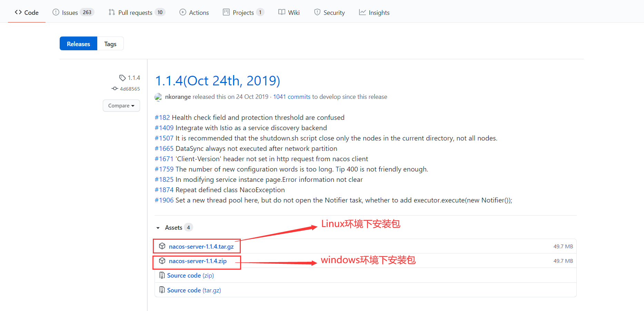644x311 pixels.
Task: Click 49.7 MB size of tar.gz asset
Action: click(563, 247)
